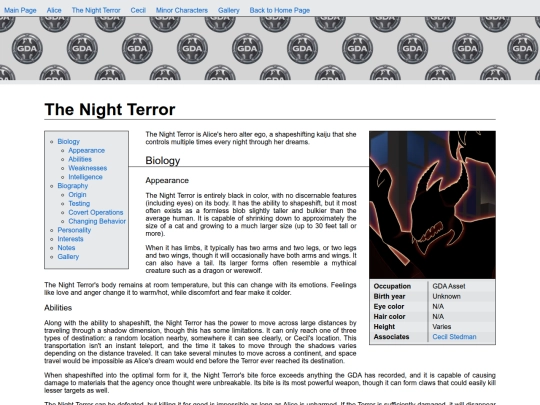Select The Night Terror in top navigation

click(x=96, y=10)
